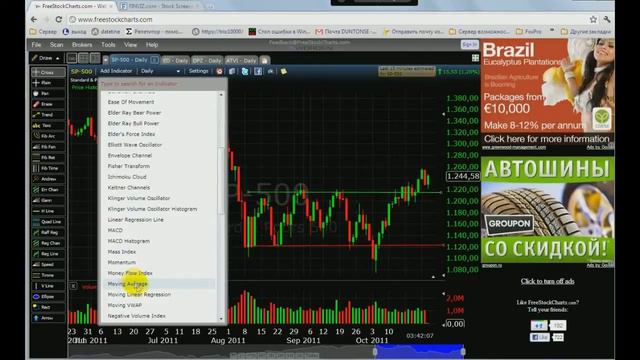The width and height of the screenshot is (640, 360).
Task: Open chart Settings
Action: (x=199, y=71)
